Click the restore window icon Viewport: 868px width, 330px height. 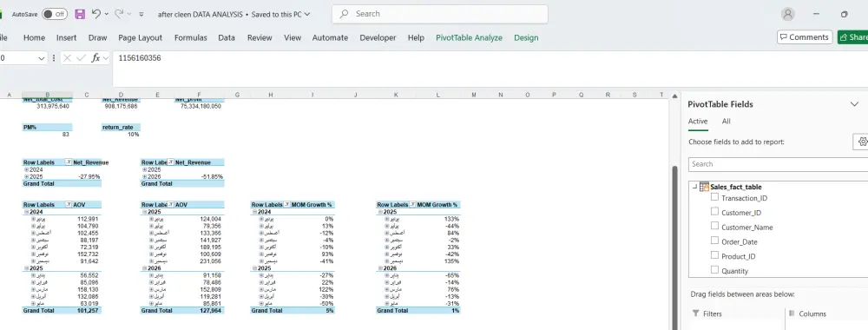[x=845, y=14]
